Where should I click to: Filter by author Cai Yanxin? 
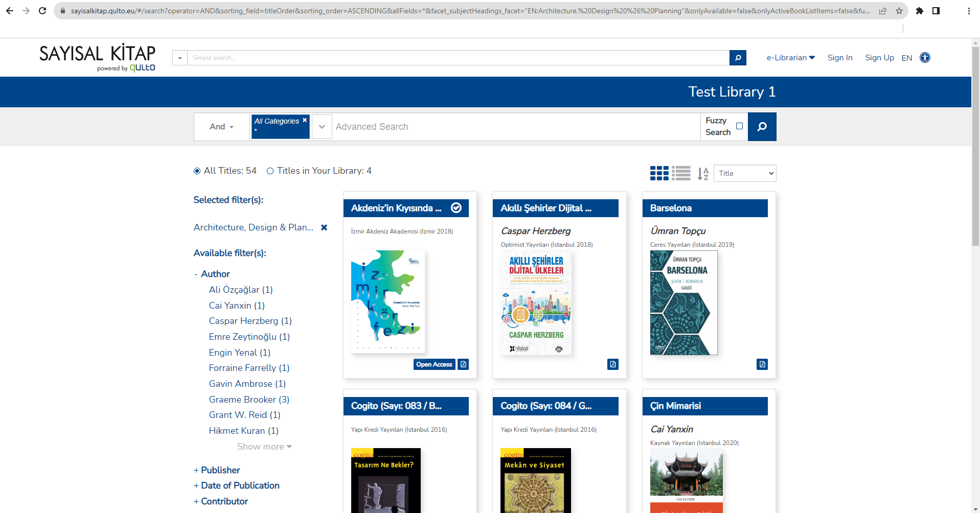pyautogui.click(x=237, y=306)
